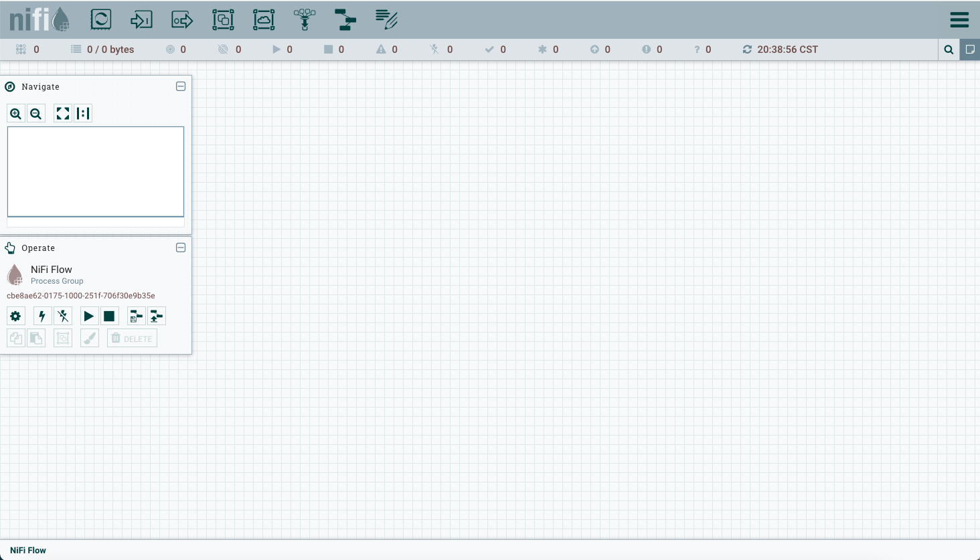This screenshot has width=980, height=560.
Task: Click the disabled components status icon
Action: tap(434, 50)
